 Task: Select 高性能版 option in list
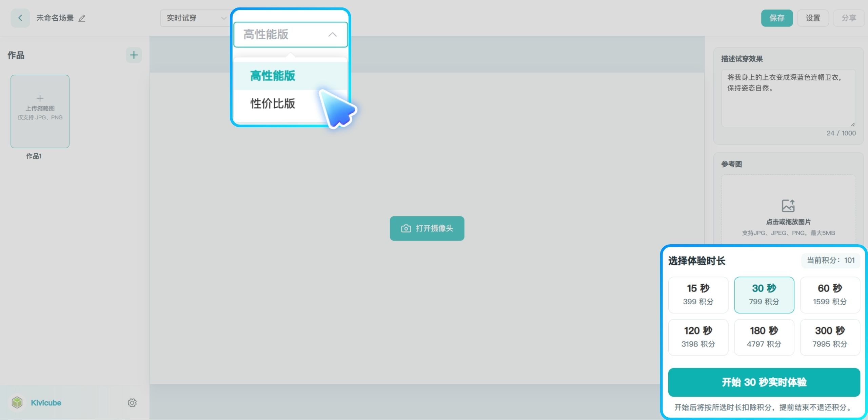(291, 76)
